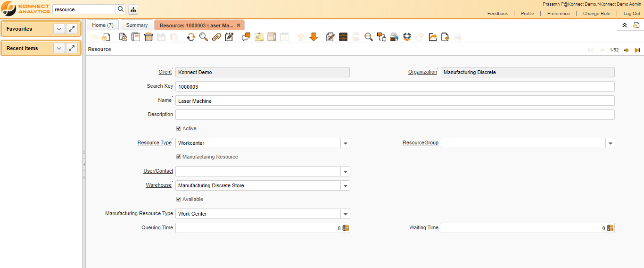
Task: Toggle the Active checkbox
Action: 179,128
